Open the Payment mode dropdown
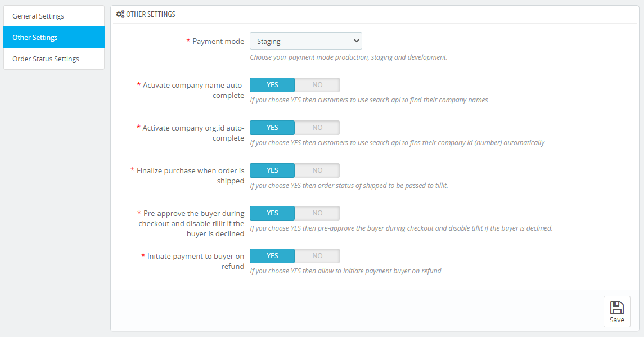The image size is (644, 337). pos(306,41)
